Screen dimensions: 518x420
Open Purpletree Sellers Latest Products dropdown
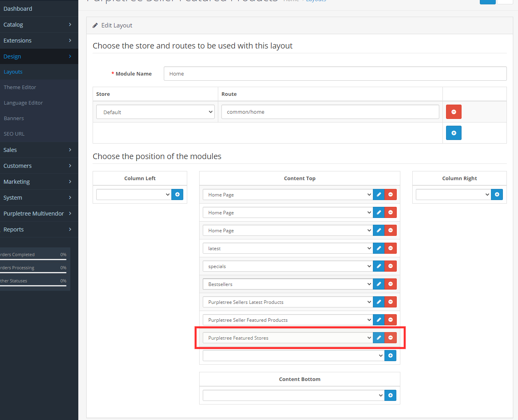(288, 302)
